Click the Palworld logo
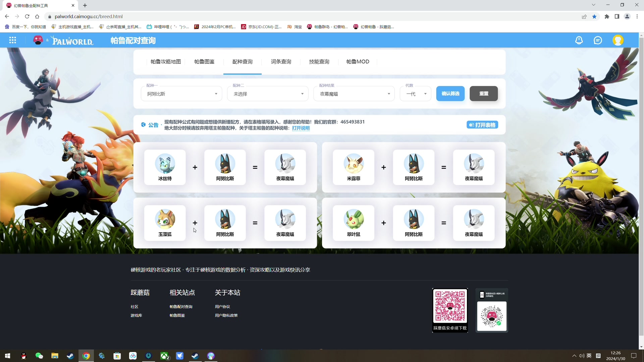644x362 pixels. point(72,40)
